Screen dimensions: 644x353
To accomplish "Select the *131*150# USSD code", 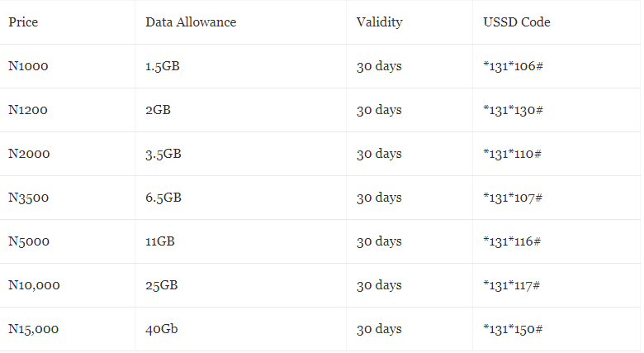I will 513,329.
